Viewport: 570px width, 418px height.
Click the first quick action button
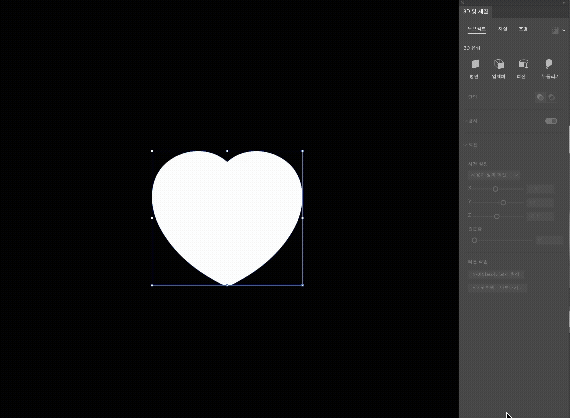[495, 274]
